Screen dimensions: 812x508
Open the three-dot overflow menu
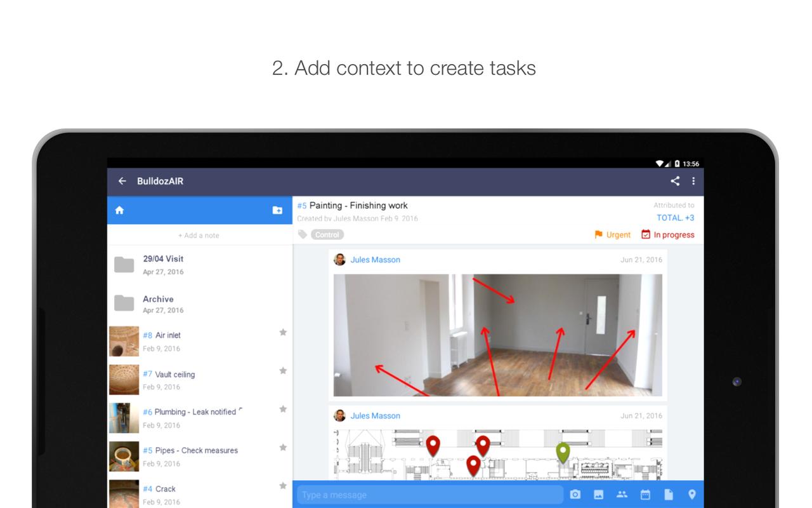click(693, 181)
